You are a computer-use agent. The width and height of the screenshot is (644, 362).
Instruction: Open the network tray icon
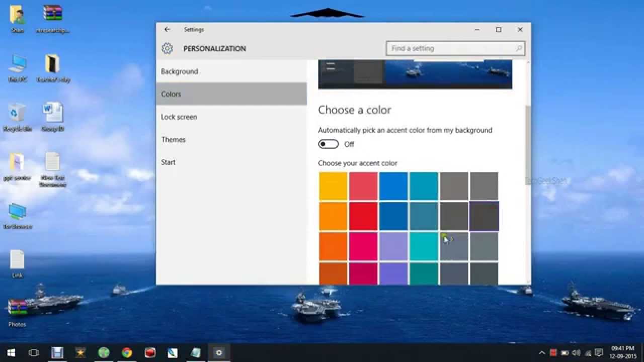[x=587, y=352]
